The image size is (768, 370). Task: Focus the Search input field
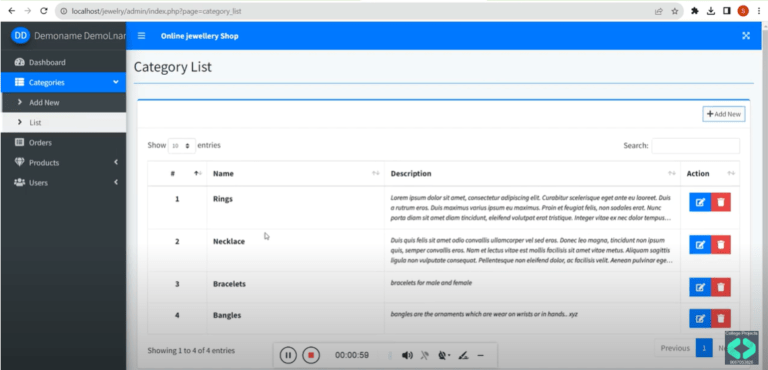(696, 146)
